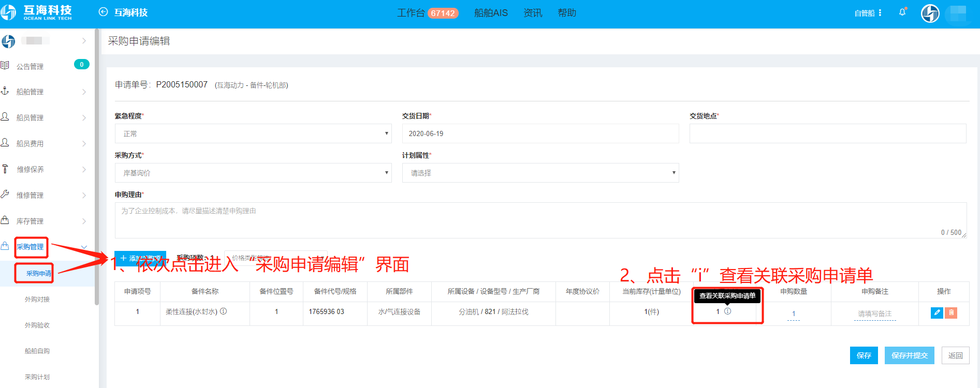This screenshot has width=980, height=388.
Task: Click the 公告管理 count badge 0
Action: point(82,65)
